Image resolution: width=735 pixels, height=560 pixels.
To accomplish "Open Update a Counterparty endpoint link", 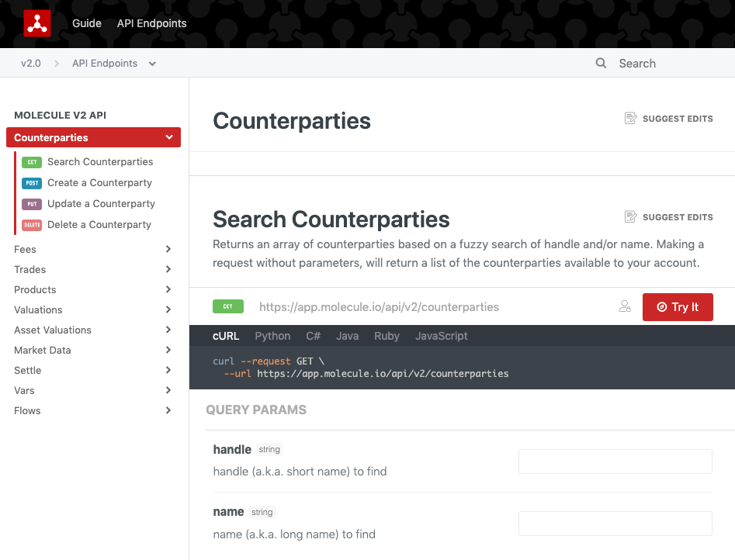I will click(x=101, y=204).
